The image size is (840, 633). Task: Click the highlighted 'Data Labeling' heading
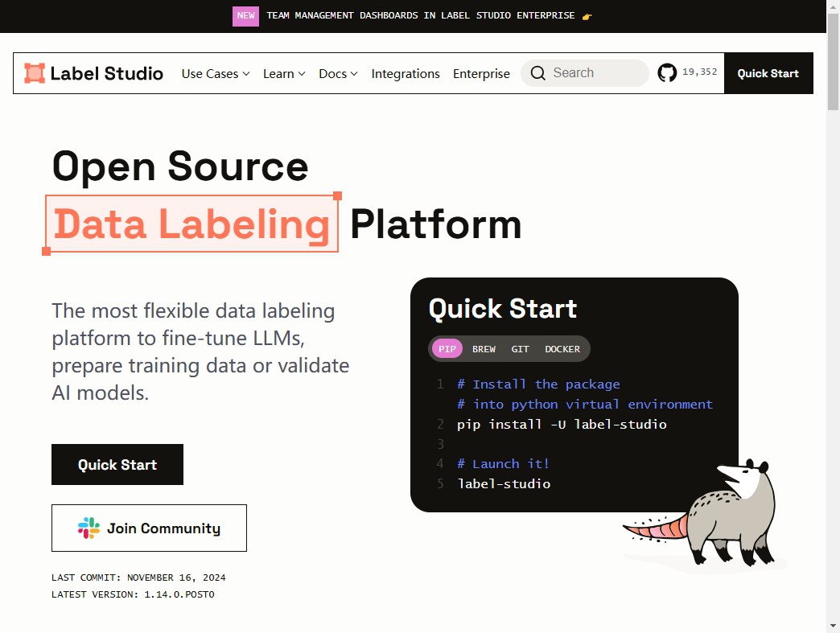(x=191, y=224)
